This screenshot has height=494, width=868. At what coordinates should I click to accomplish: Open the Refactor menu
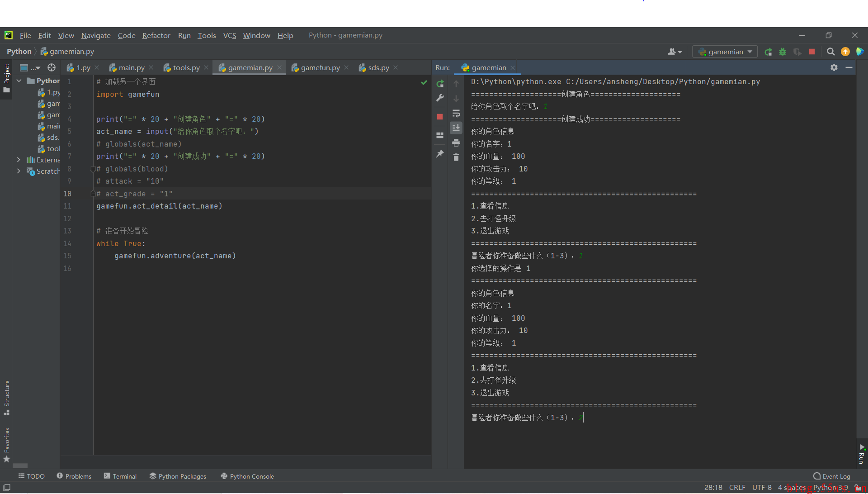click(156, 35)
